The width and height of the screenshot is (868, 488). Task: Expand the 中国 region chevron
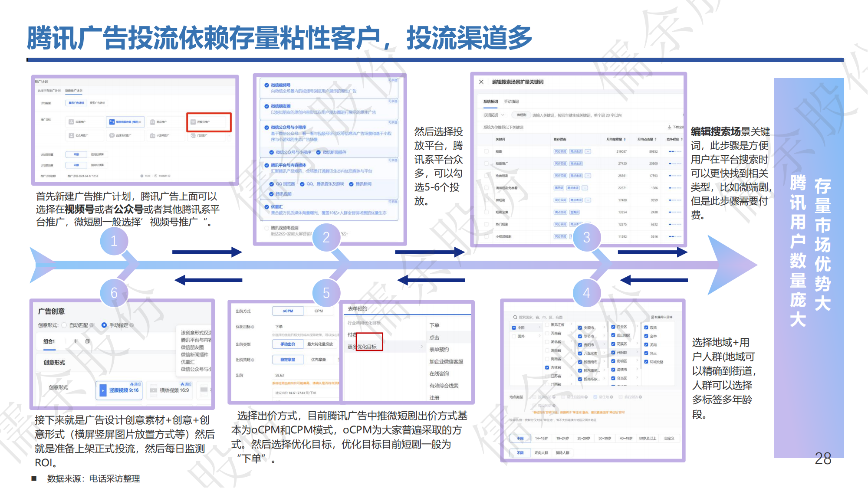pos(539,328)
